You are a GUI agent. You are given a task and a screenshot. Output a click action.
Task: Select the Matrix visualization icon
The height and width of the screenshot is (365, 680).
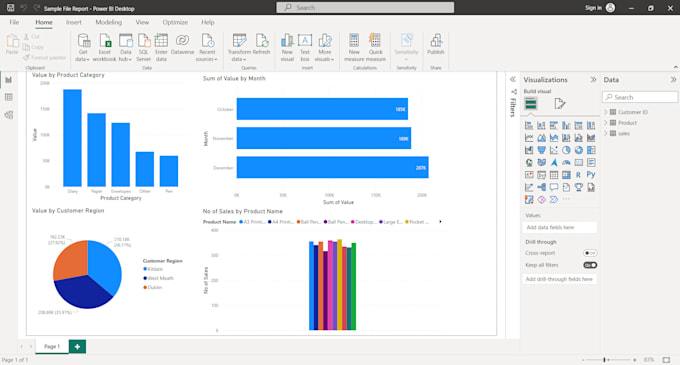tap(566, 175)
